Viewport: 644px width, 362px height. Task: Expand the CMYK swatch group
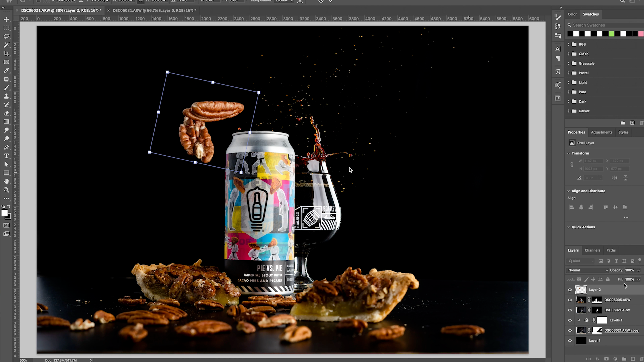pos(569,54)
